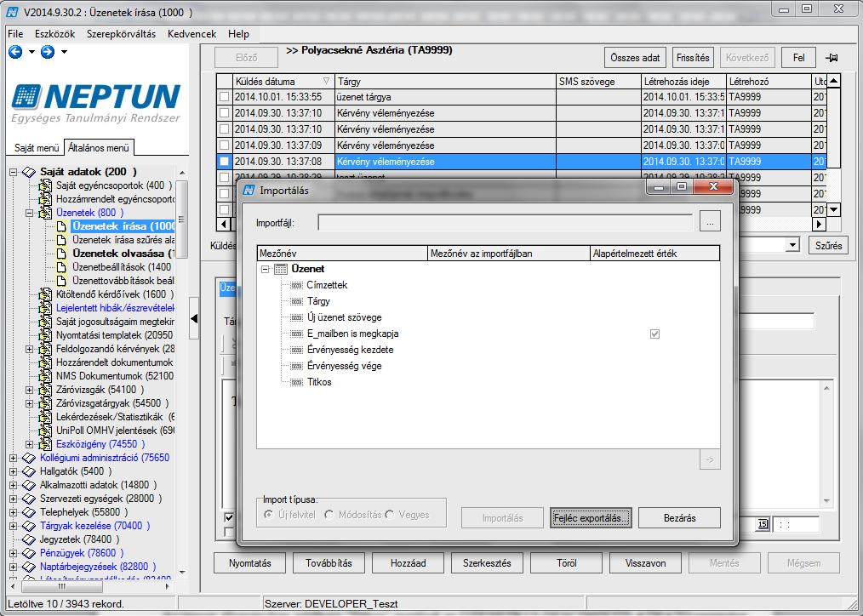Click the Naptárbejegyzések book icon

29,567
